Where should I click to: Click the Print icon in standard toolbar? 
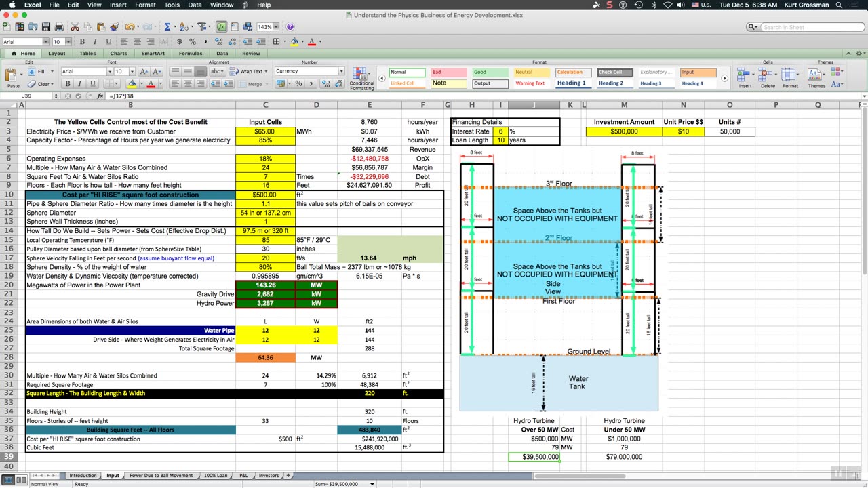59,27
